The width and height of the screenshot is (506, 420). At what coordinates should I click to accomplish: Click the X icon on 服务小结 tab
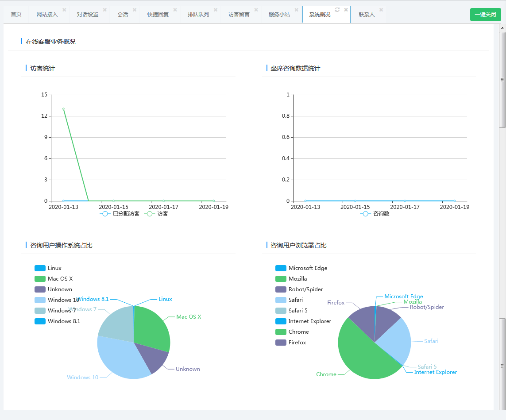point(297,10)
